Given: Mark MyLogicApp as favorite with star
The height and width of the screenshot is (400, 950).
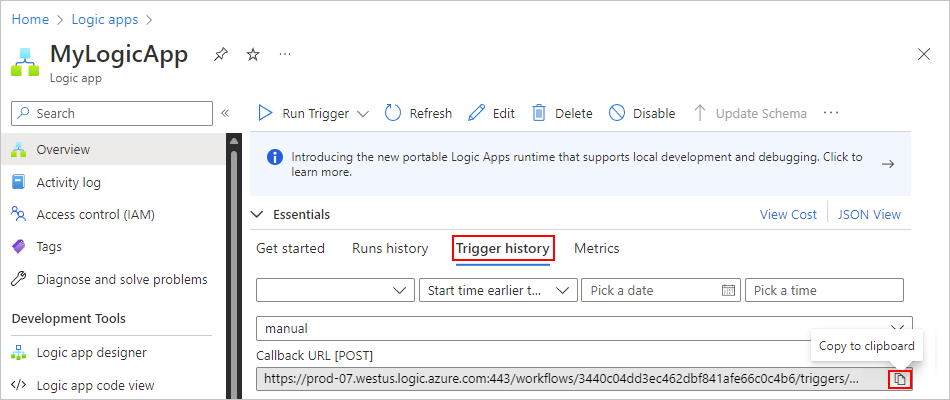Looking at the screenshot, I should pyautogui.click(x=253, y=55).
